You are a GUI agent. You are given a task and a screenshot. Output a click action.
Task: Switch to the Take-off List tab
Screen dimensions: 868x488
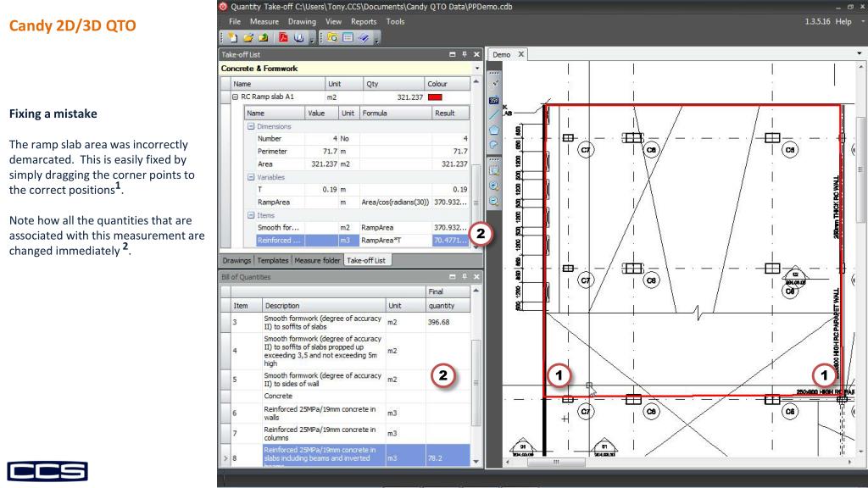[366, 260]
